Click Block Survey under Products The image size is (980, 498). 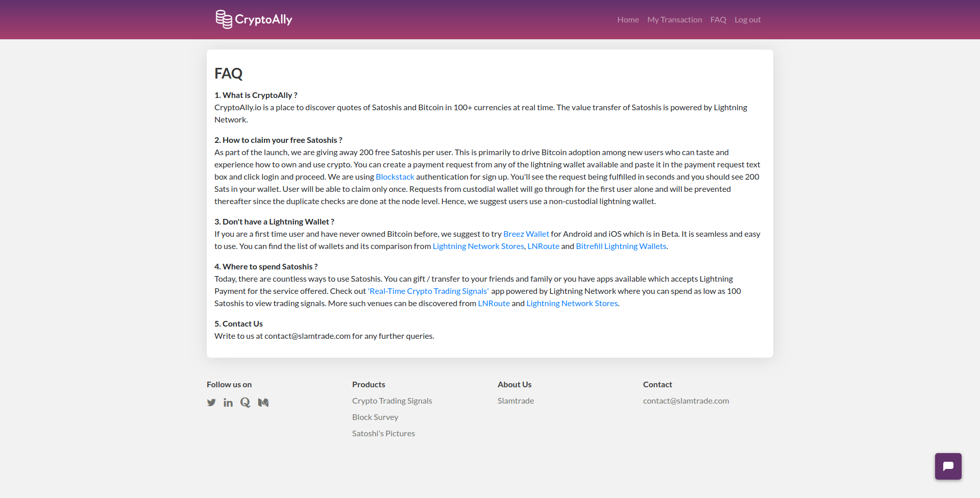pyautogui.click(x=375, y=417)
